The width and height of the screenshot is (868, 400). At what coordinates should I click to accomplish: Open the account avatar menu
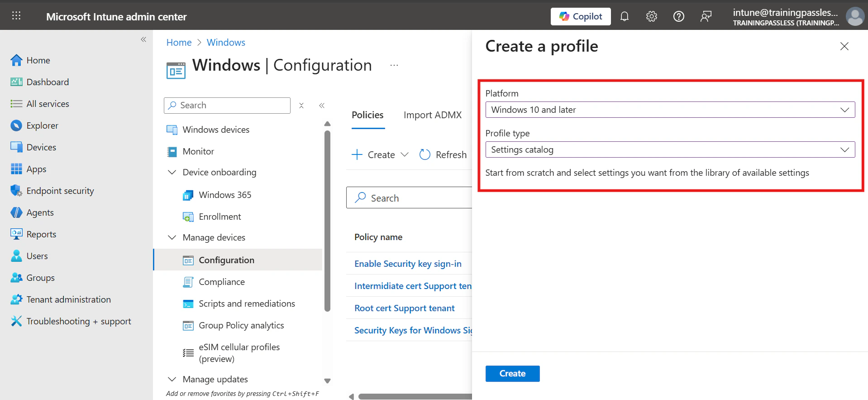point(855,17)
